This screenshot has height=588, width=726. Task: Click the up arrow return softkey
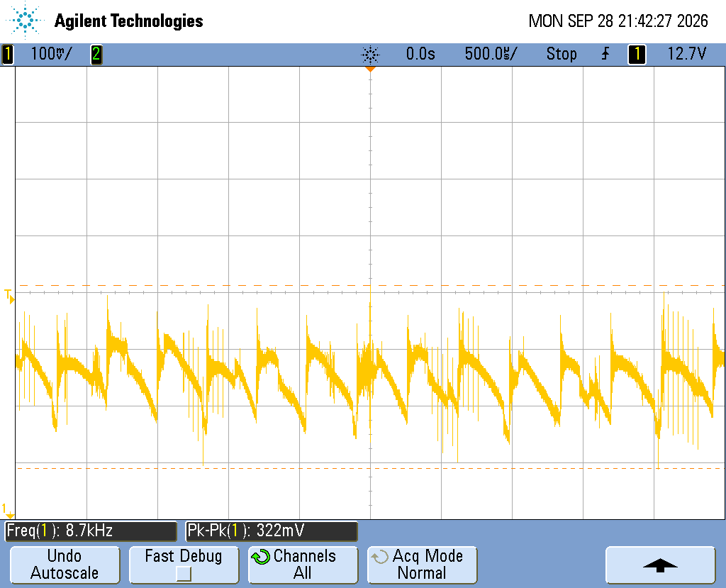[660, 565]
